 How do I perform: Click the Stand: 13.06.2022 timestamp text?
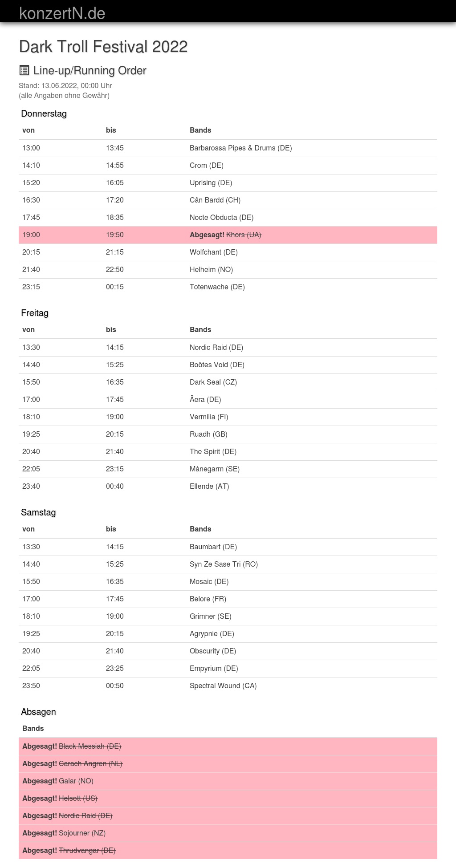[65, 85]
